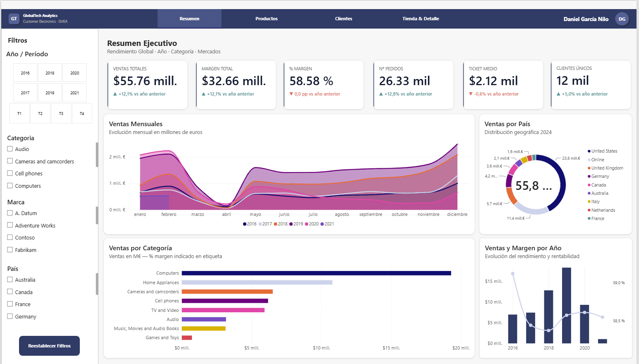
Task: Pick year 2021 in the Año / Período slicer
Action: pyautogui.click(x=74, y=93)
